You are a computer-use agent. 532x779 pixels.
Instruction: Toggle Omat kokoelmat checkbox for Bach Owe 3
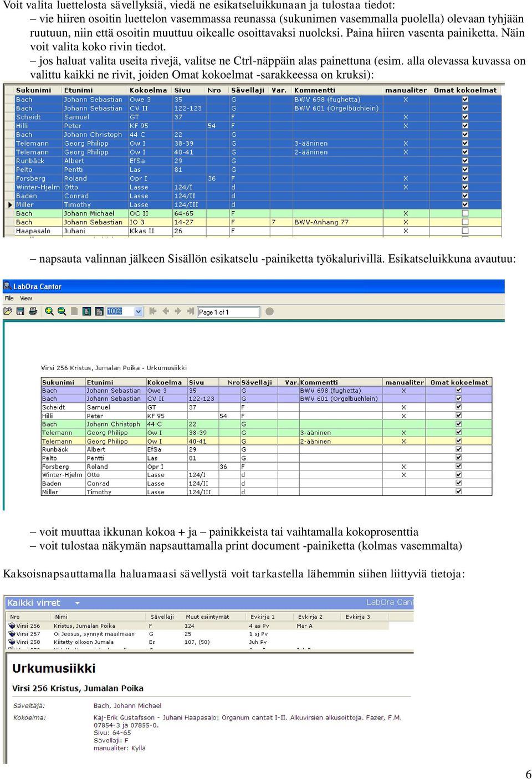465,100
